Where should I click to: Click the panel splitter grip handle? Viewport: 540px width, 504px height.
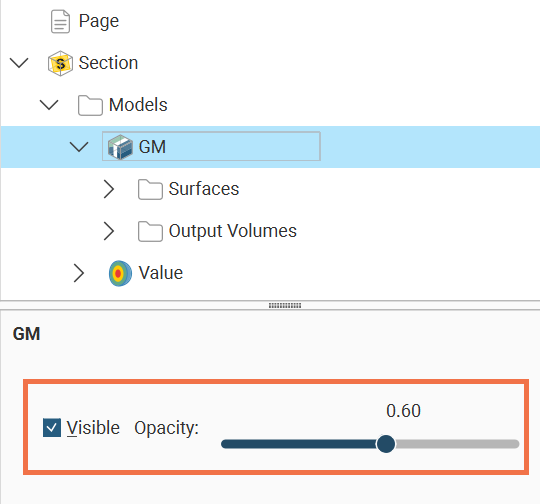pyautogui.click(x=285, y=306)
